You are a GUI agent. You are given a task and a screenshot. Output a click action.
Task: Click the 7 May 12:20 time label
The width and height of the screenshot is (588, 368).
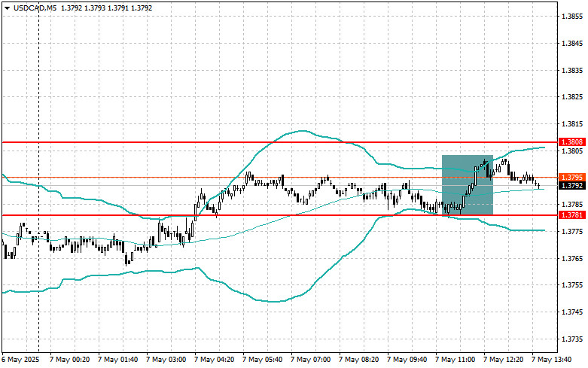coord(503,360)
